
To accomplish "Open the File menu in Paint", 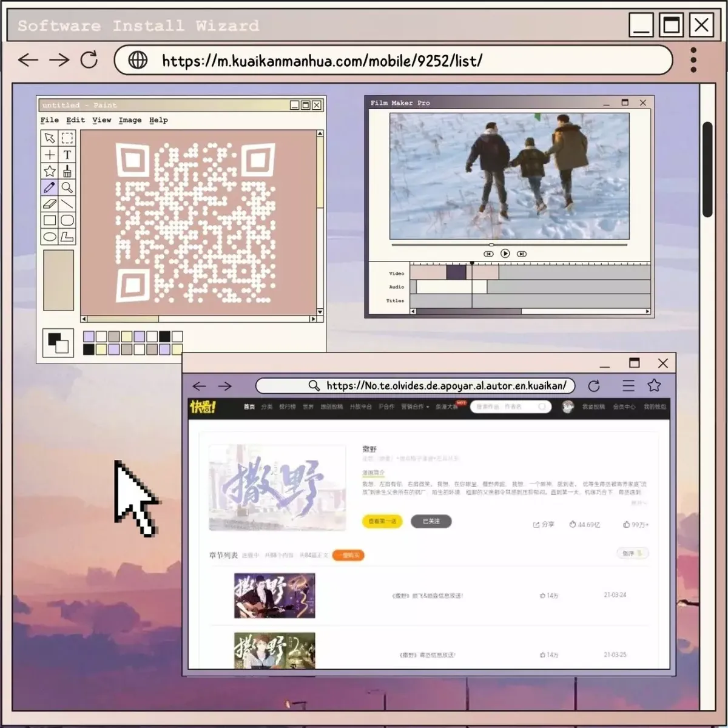I will [x=50, y=120].
